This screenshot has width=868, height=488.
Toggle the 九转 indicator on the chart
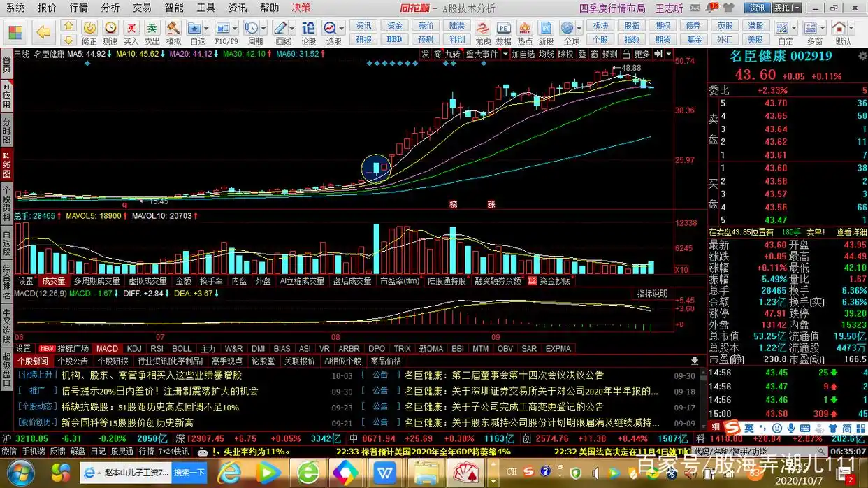tap(451, 54)
